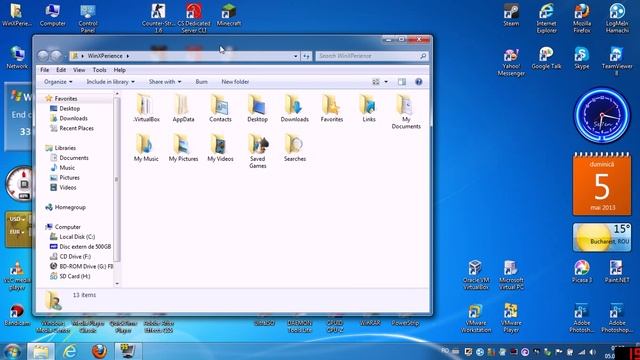Open the Contacts folder

point(220,108)
